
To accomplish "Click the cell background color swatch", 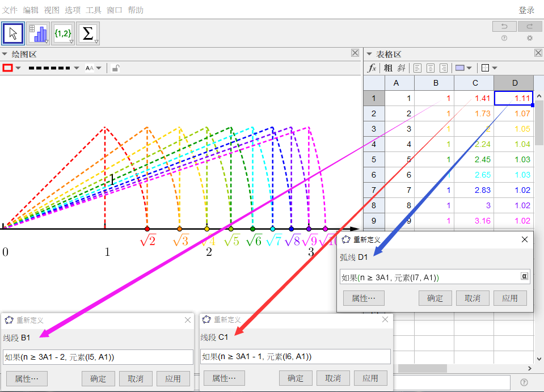I will pyautogui.click(x=459, y=68).
